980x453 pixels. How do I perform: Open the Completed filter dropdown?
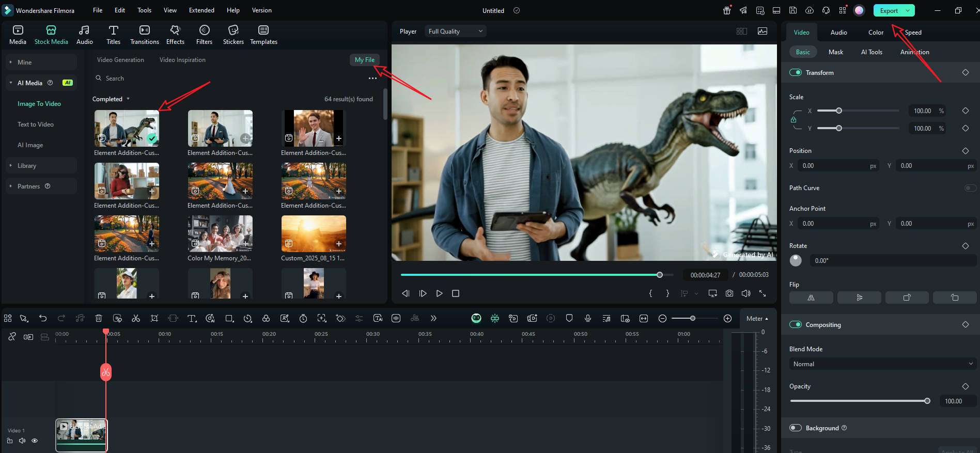[111, 99]
